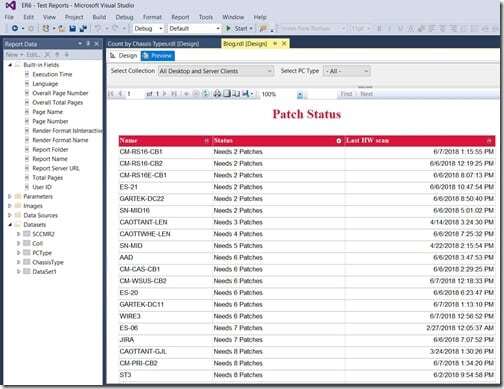Screen dimensions: 504x389
Task: Expand the Data Sources folder
Action: point(10,215)
